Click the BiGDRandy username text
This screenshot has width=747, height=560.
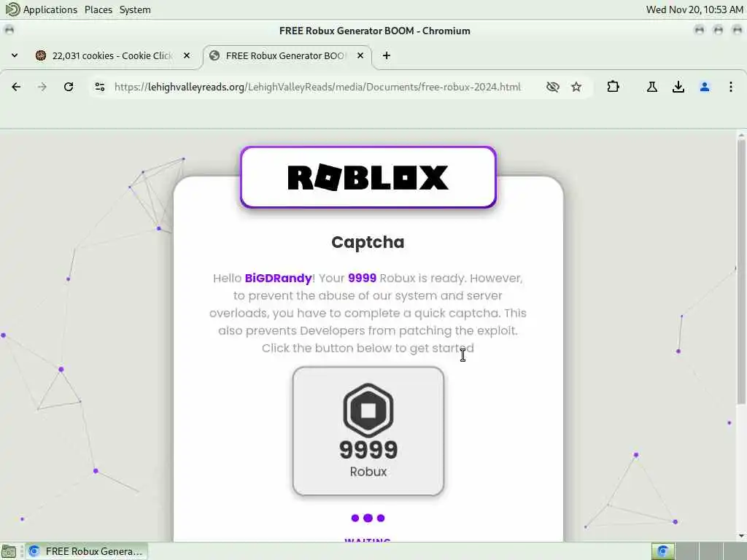(278, 278)
